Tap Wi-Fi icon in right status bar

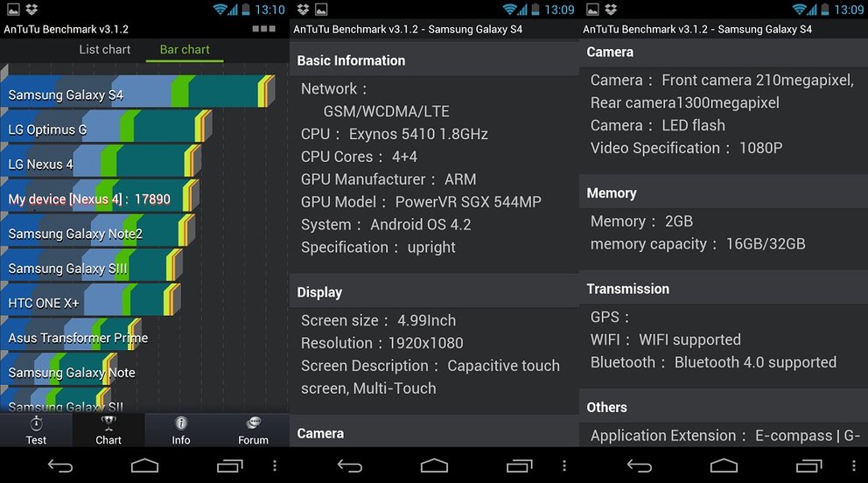coord(800,10)
